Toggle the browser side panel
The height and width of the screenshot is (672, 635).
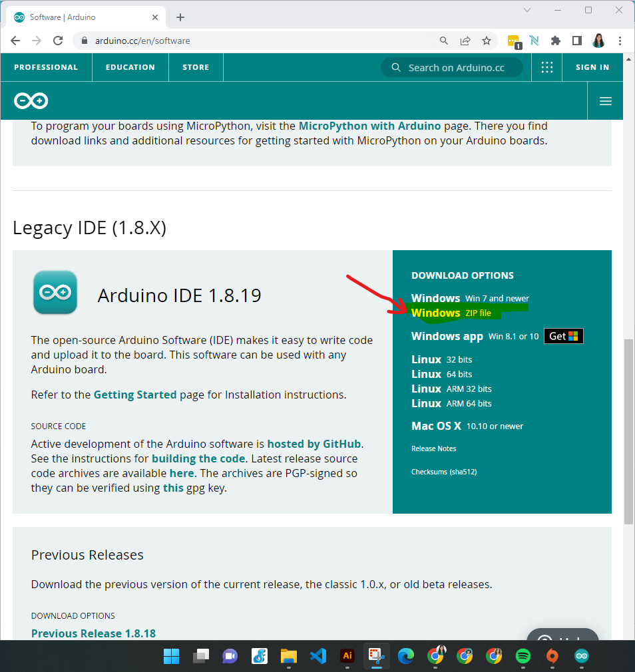(x=577, y=41)
